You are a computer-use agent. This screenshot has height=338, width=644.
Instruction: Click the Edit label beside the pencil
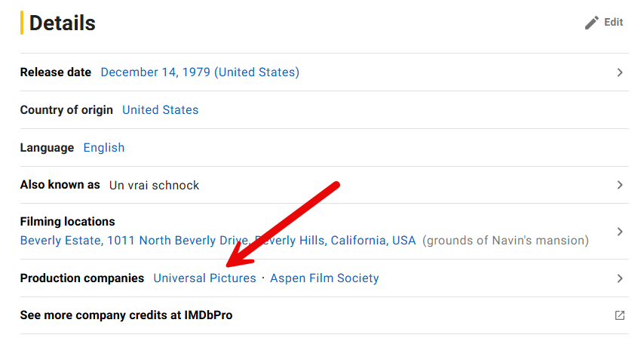coord(613,23)
